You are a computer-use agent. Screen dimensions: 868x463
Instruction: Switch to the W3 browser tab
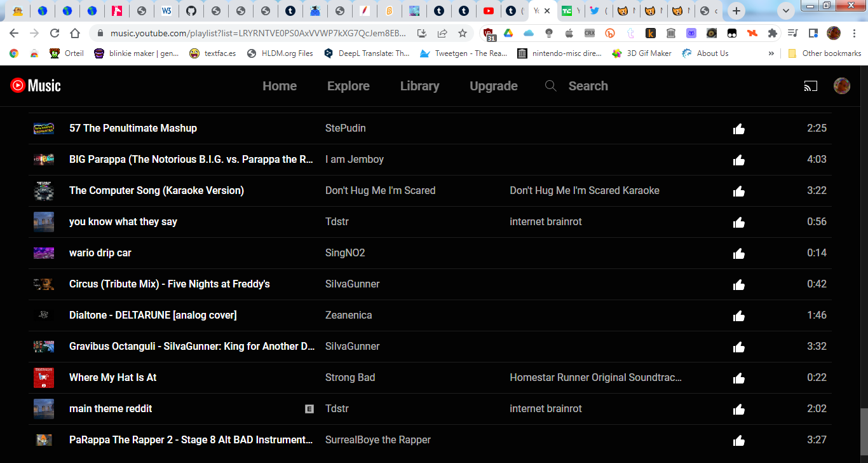pos(166,11)
